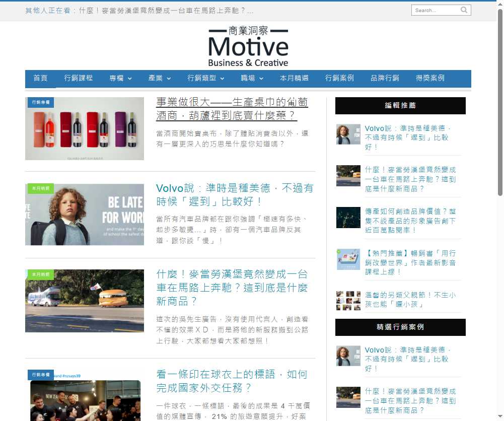Click the search magnifier icon
Screen dimensions: 504x421
click(464, 10)
